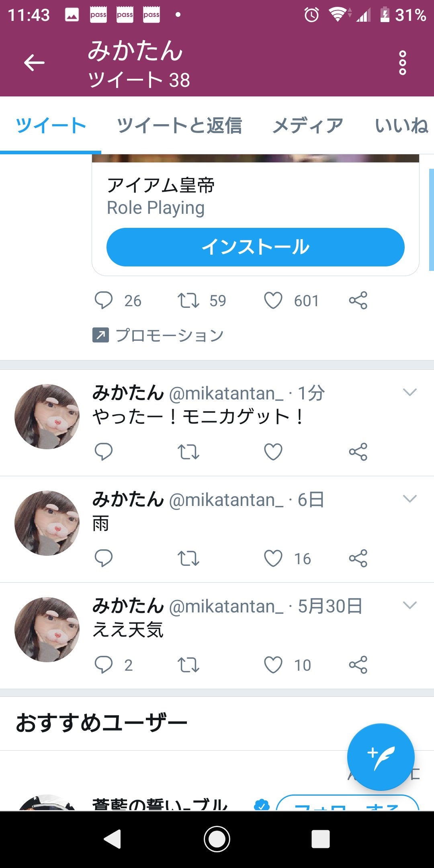Expand options chevron on 雨 tweet

(x=409, y=499)
